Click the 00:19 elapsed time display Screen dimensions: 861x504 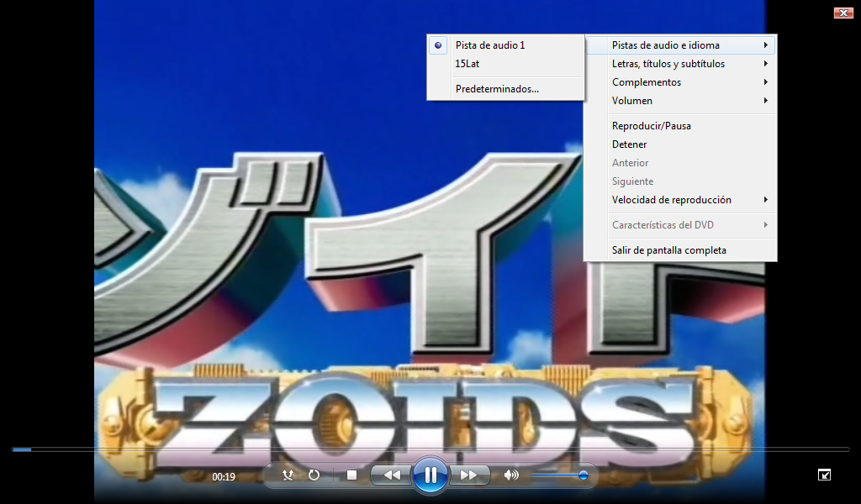click(224, 477)
